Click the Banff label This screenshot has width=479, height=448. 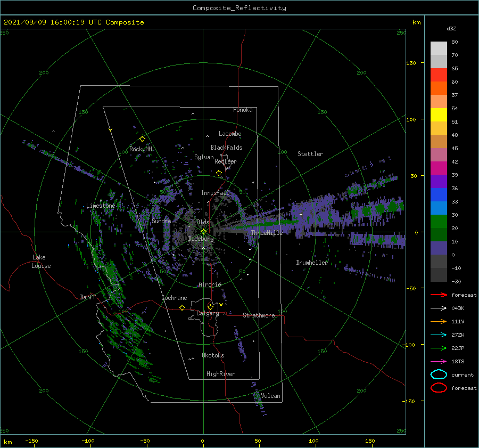click(88, 297)
